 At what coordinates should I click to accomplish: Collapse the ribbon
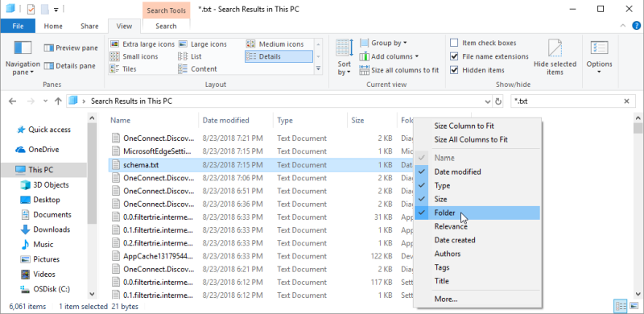coord(623,26)
